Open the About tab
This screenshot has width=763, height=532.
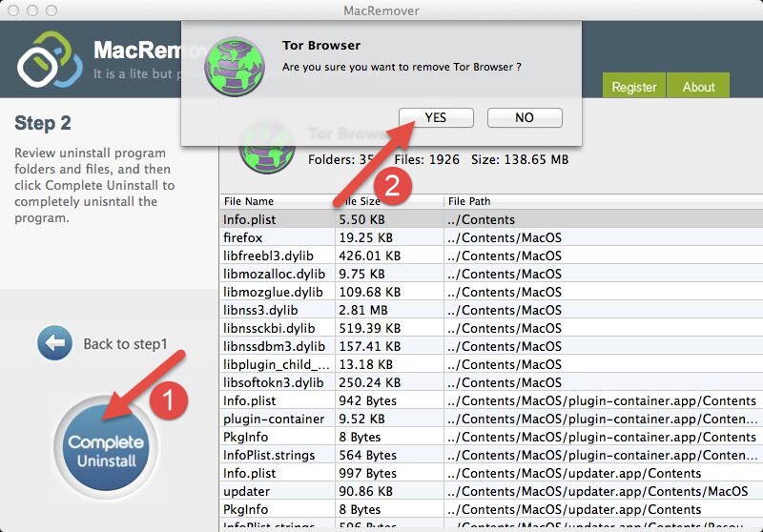point(698,86)
